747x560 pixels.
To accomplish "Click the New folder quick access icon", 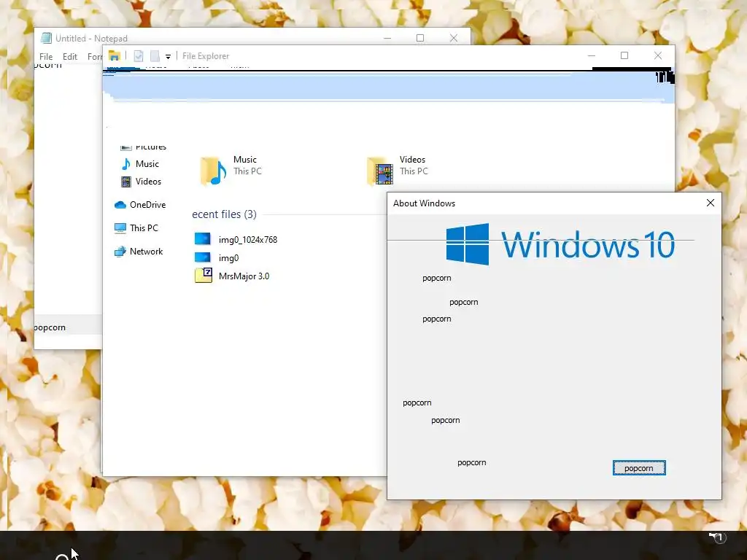I will (155, 56).
